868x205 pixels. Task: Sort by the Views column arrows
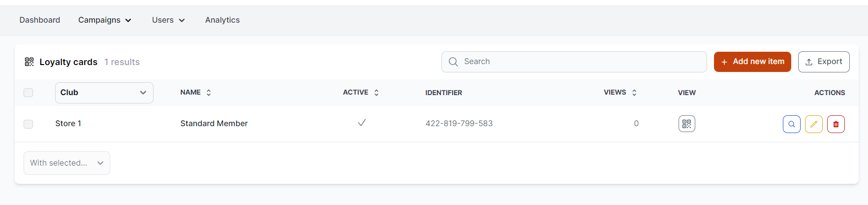(x=634, y=93)
